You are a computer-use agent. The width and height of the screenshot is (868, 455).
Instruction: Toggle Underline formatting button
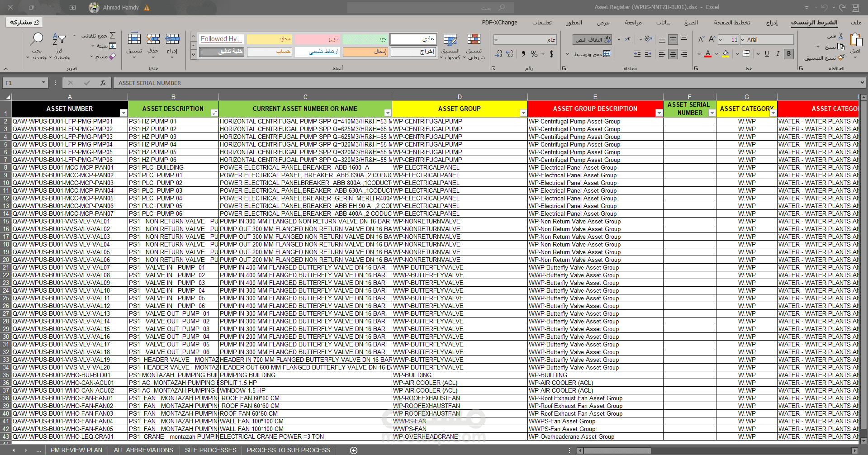point(767,53)
